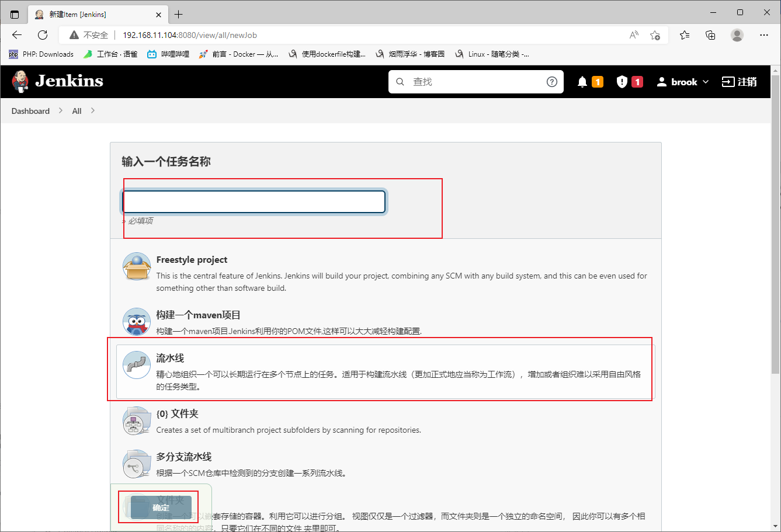
Task: Toggle the read aloud icon in address bar
Action: tap(634, 35)
